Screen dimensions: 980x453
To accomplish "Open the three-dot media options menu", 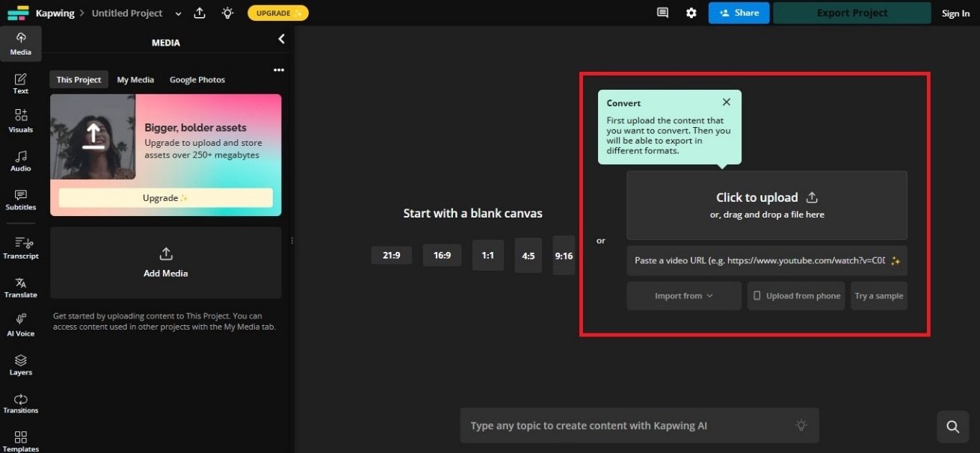I will [x=279, y=70].
